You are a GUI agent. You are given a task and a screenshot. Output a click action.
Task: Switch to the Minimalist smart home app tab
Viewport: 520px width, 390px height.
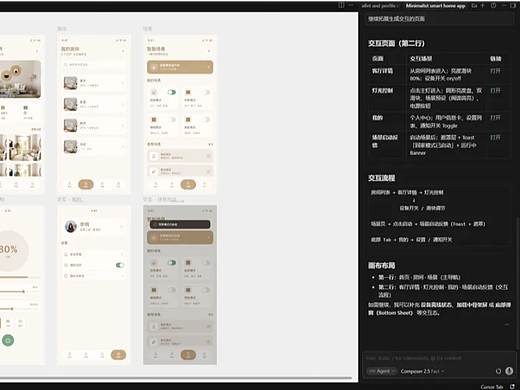(435, 6)
